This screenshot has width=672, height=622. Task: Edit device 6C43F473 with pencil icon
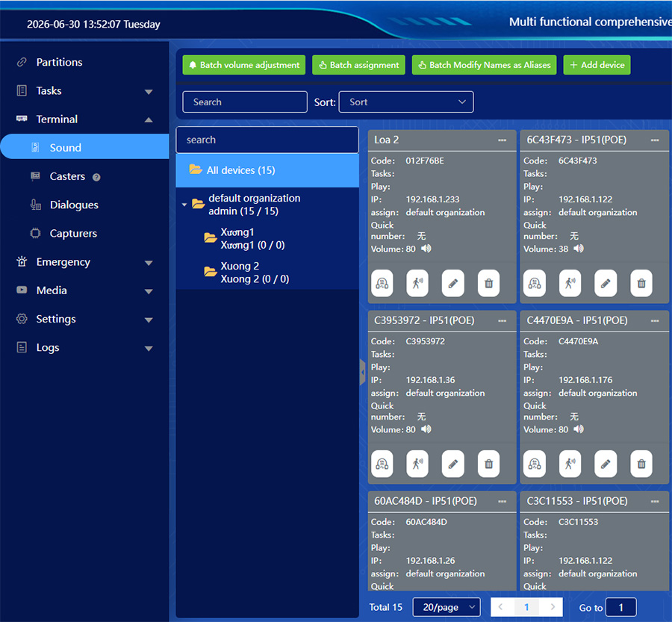pyautogui.click(x=606, y=283)
